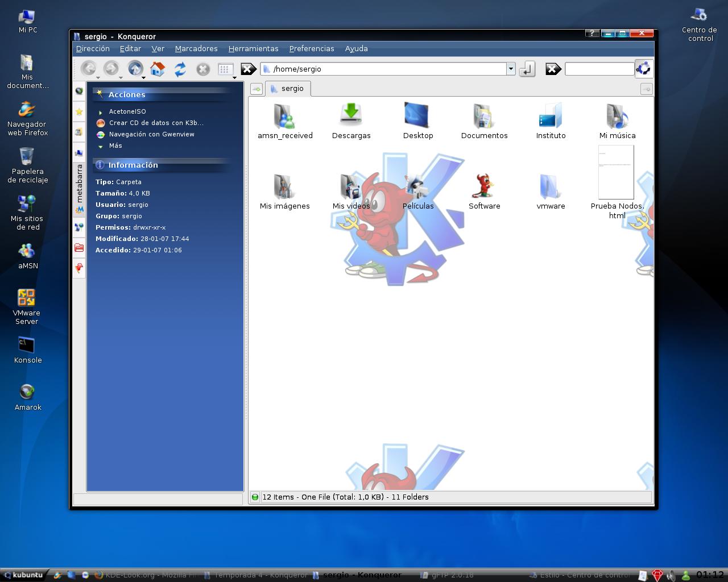Screen dimensions: 728x582
Task: Open the Descargas folder
Action: point(351,121)
